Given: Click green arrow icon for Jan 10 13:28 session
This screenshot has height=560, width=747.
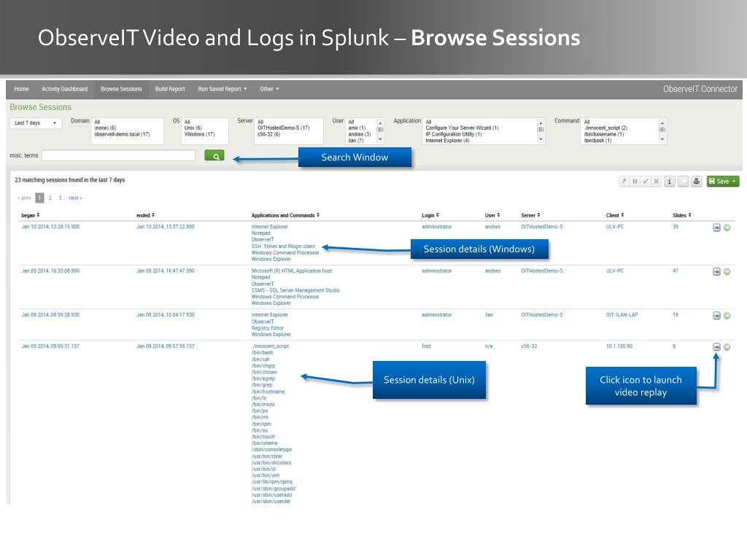Looking at the screenshot, I should tap(727, 227).
